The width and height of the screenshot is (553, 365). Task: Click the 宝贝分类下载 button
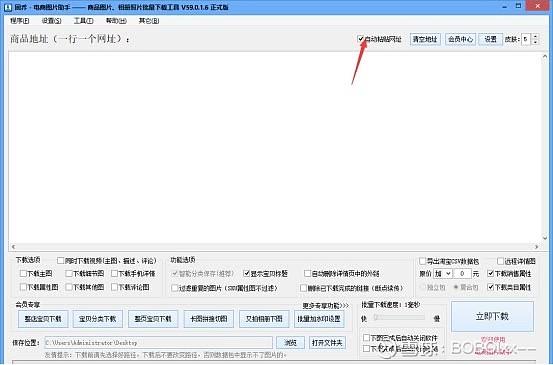coord(98,319)
